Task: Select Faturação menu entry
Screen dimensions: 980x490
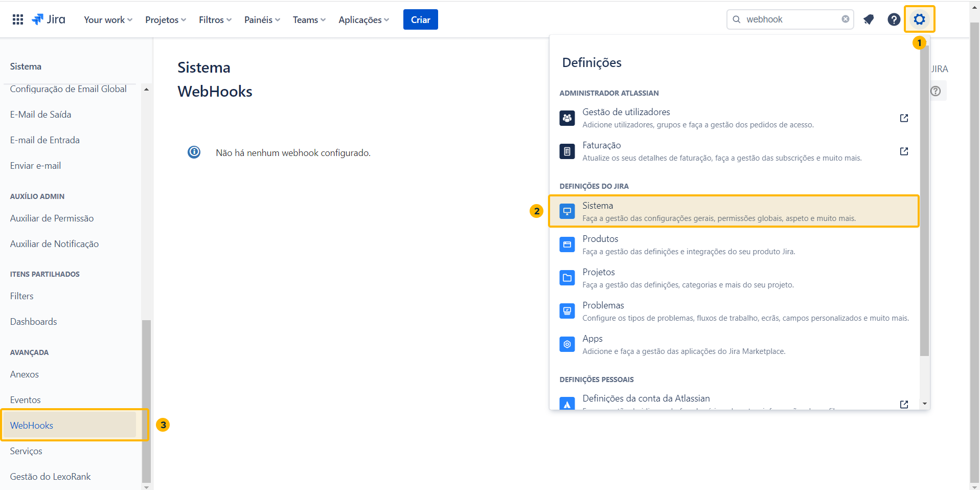Action: tap(734, 151)
